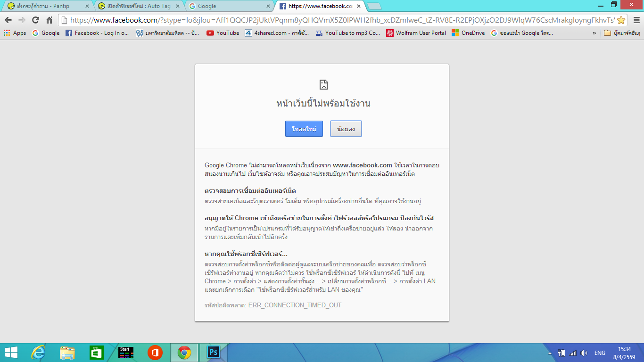Screen dimensions: 644x362
Task: Open the OneDrive bookmark
Action: [468, 33]
